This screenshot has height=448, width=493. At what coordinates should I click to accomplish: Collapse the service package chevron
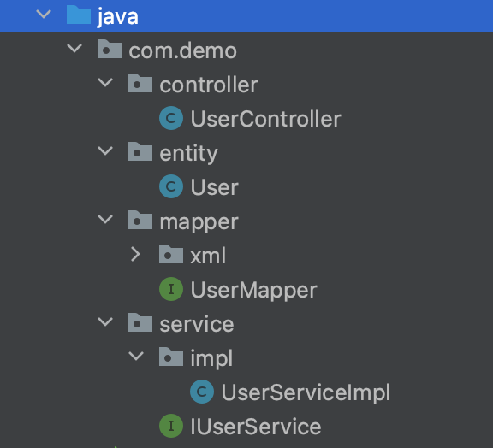[105, 321]
